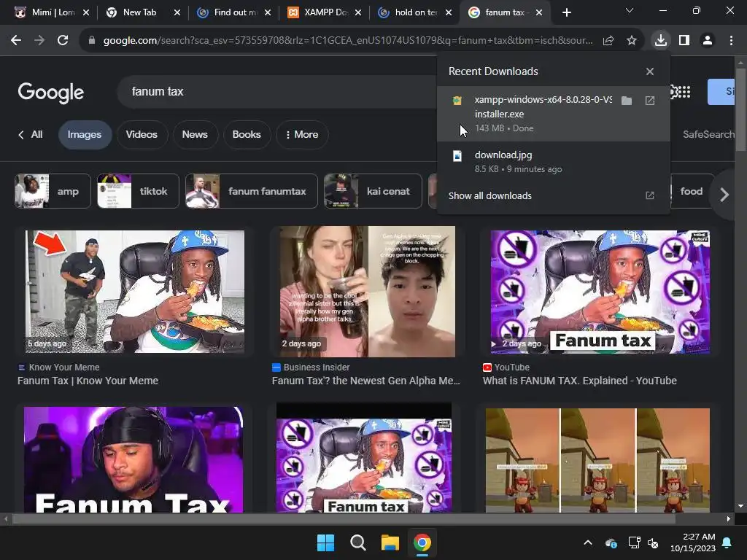Go back to All results
747x560 pixels.
31,135
